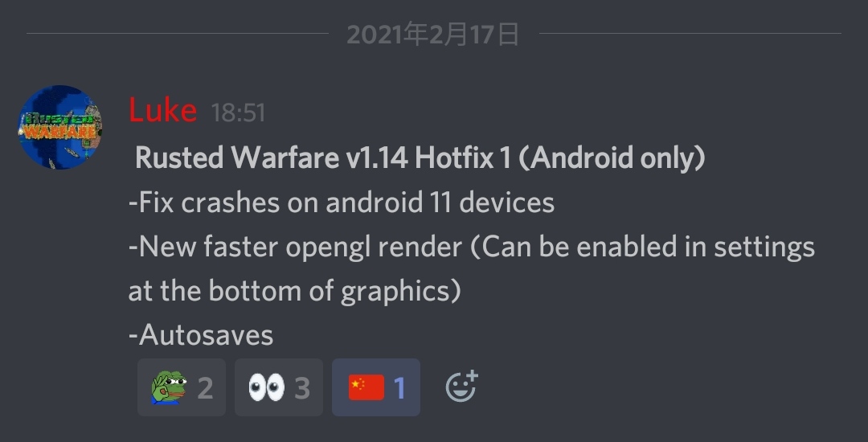Select the China flag emoji image
868x442 pixels.
366,387
